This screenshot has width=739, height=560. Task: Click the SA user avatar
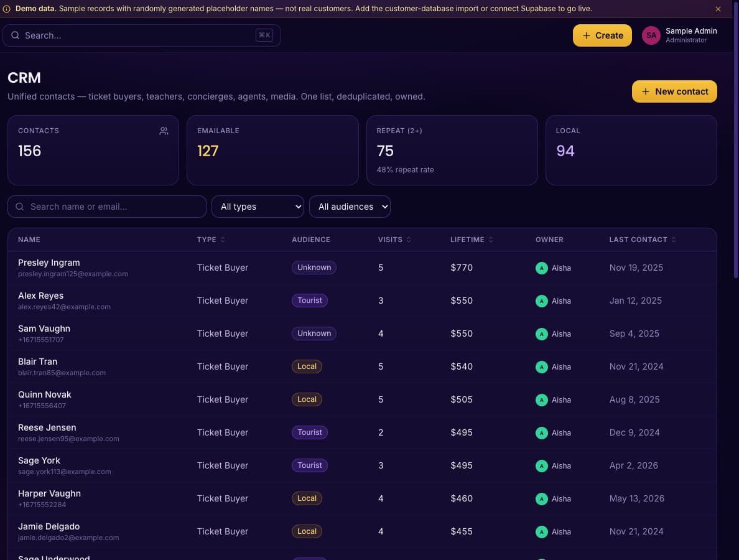tap(651, 35)
